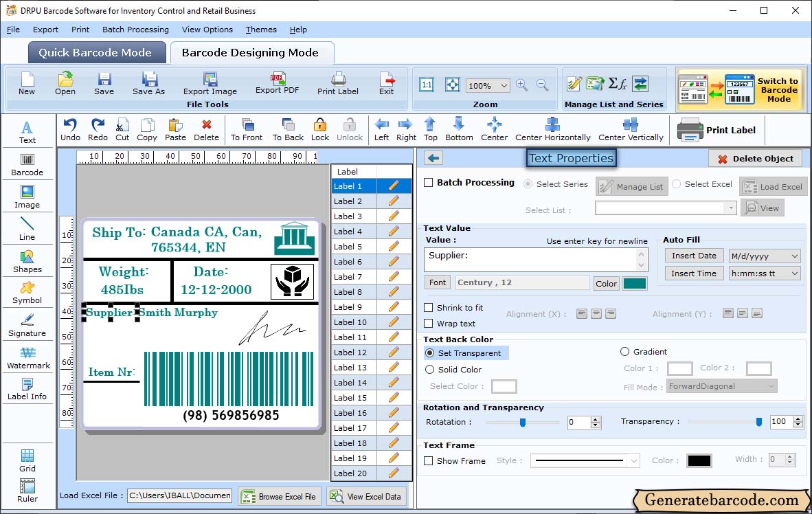812x514 pixels.
Task: Click the Save icon
Action: [x=104, y=83]
